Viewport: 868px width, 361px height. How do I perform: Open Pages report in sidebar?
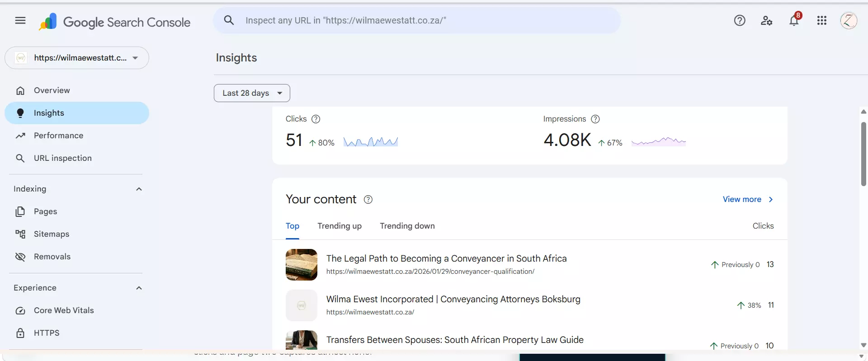[77, 211]
